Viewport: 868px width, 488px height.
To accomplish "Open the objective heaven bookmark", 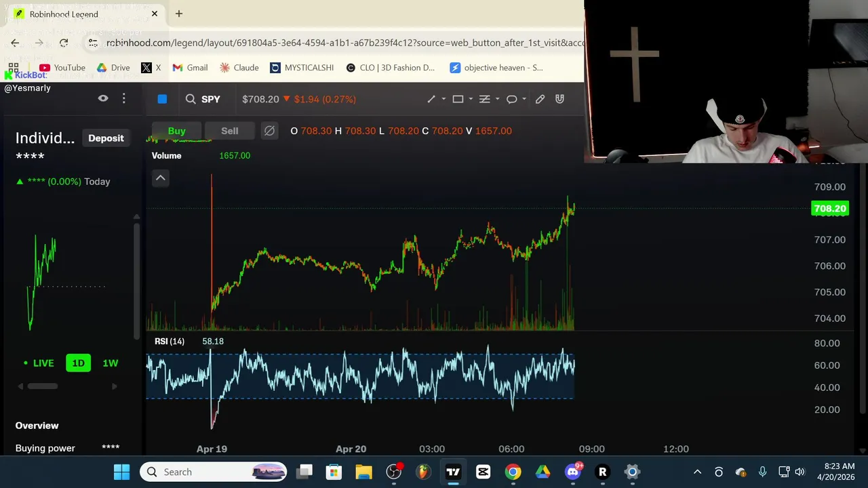I will [x=496, y=68].
